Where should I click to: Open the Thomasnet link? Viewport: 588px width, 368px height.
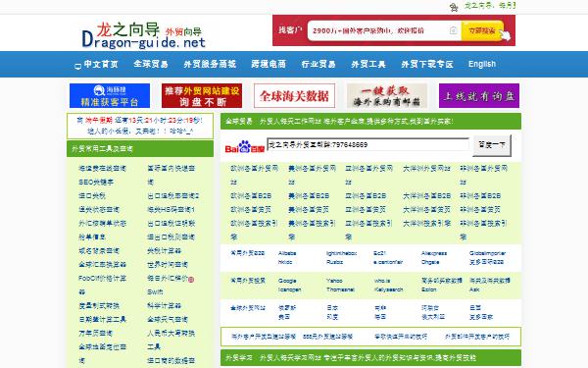click(x=340, y=289)
